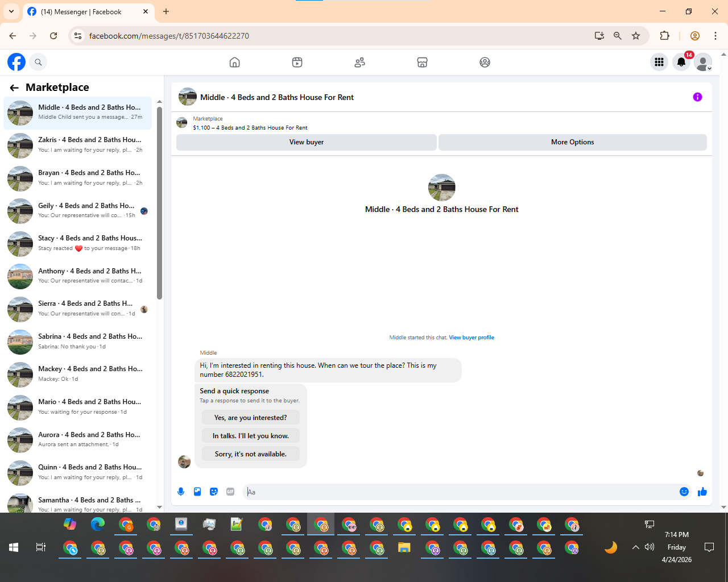Screen dimensions: 728x582
Task: View site information
Action: pos(78,36)
